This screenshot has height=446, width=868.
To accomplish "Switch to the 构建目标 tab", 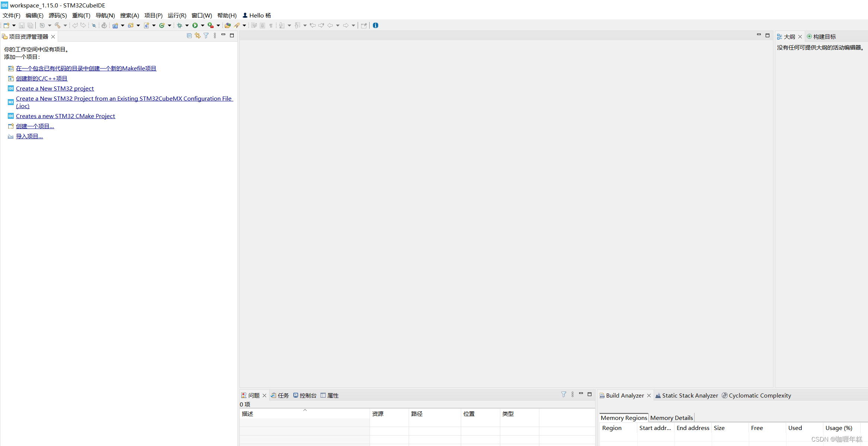I will point(821,37).
